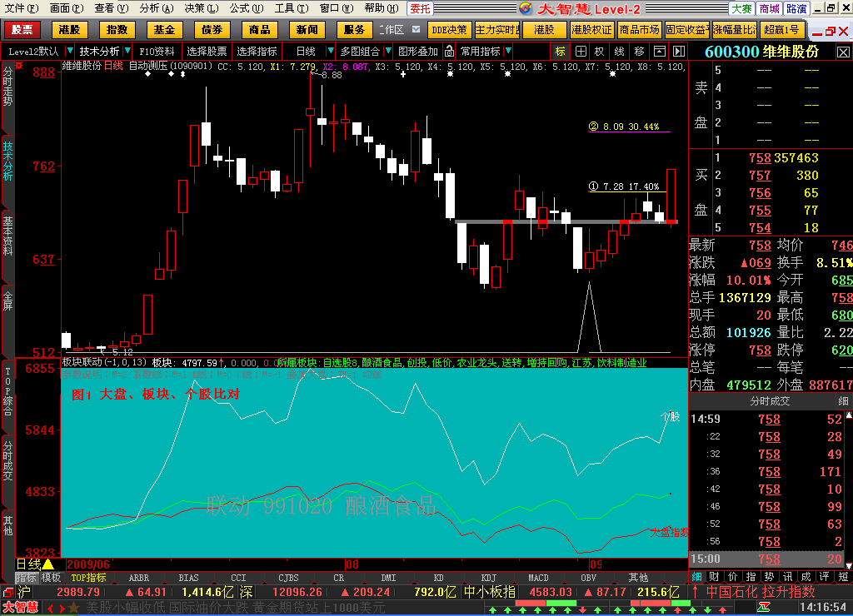Viewport: 853px width, 616px height.
Task: Click the 港股 yellow button beside 股票
Action: click(69, 29)
